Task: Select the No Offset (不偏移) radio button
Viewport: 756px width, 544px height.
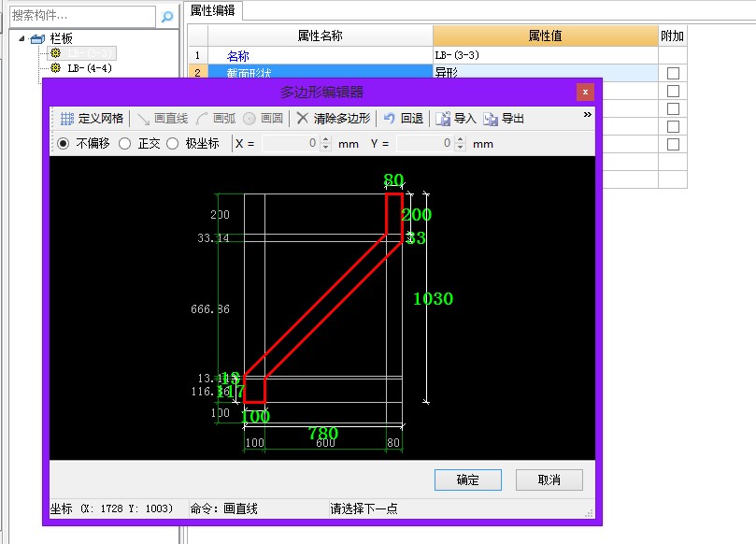Action: coord(64,144)
